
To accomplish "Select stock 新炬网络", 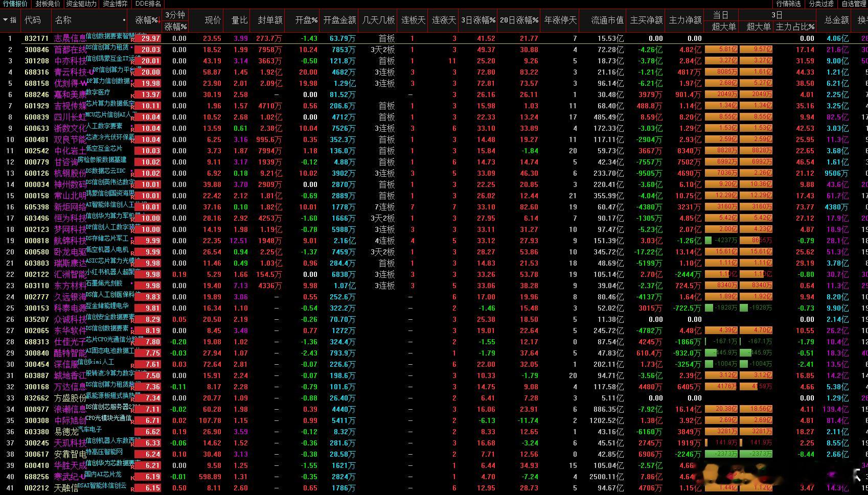I will (70, 207).
